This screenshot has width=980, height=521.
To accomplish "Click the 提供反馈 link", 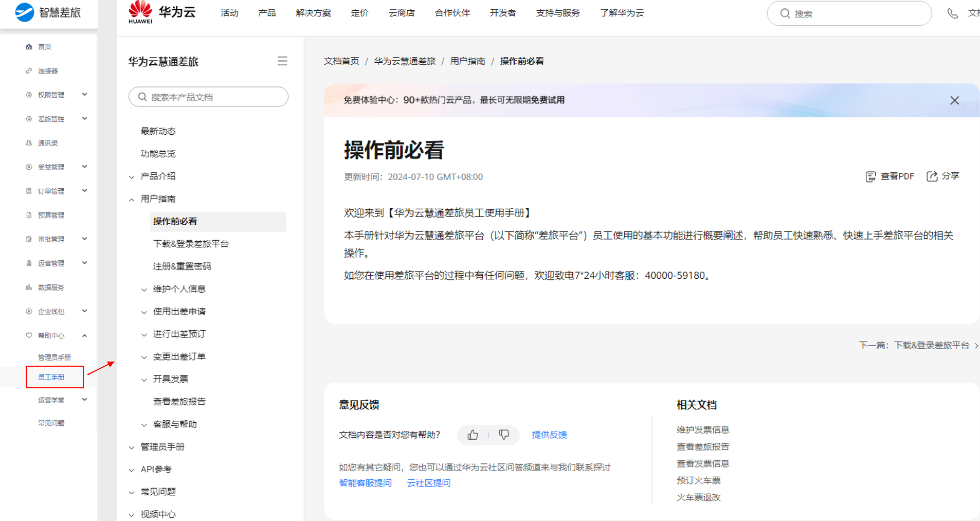I will click(x=549, y=435).
